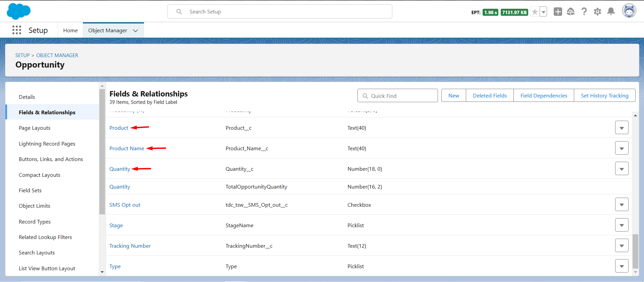Open the Tracking Number field link
644x282 pixels.
click(x=130, y=246)
